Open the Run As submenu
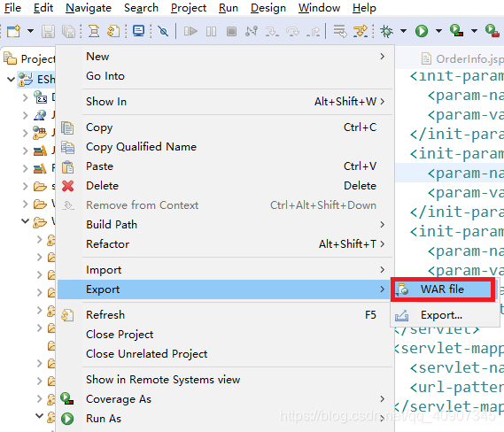 (225, 419)
